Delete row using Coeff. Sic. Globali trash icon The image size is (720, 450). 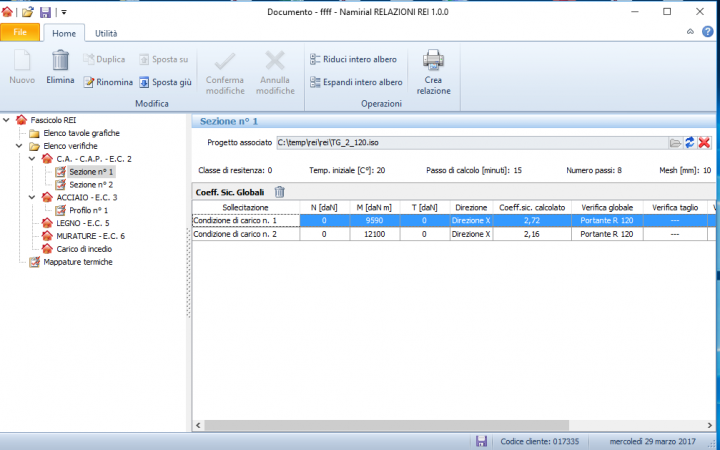coord(280,192)
